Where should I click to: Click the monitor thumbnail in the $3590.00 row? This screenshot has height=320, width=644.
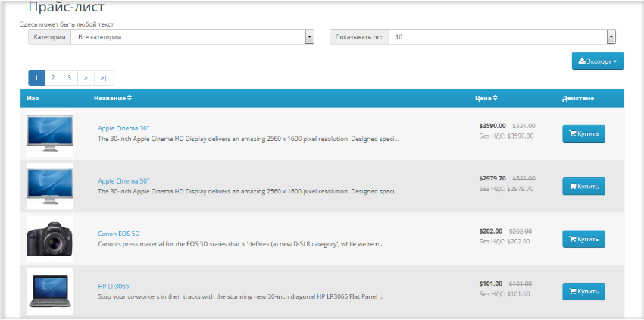[50, 133]
